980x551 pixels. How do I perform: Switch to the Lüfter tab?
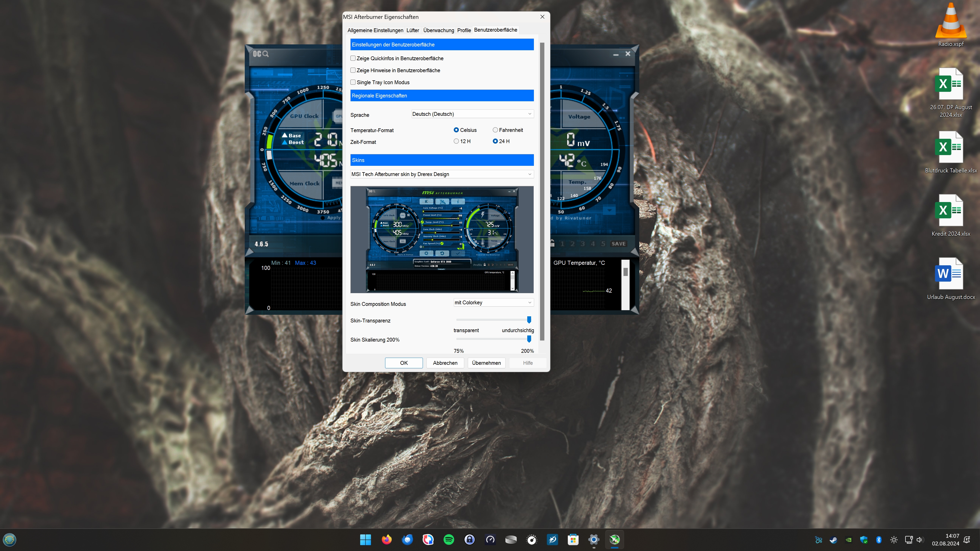coord(412,30)
